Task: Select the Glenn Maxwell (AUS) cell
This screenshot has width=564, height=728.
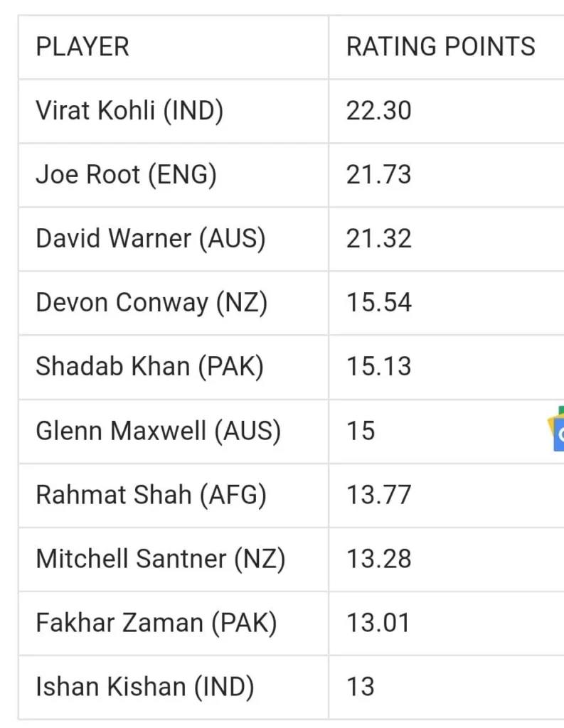Action: coord(158,431)
